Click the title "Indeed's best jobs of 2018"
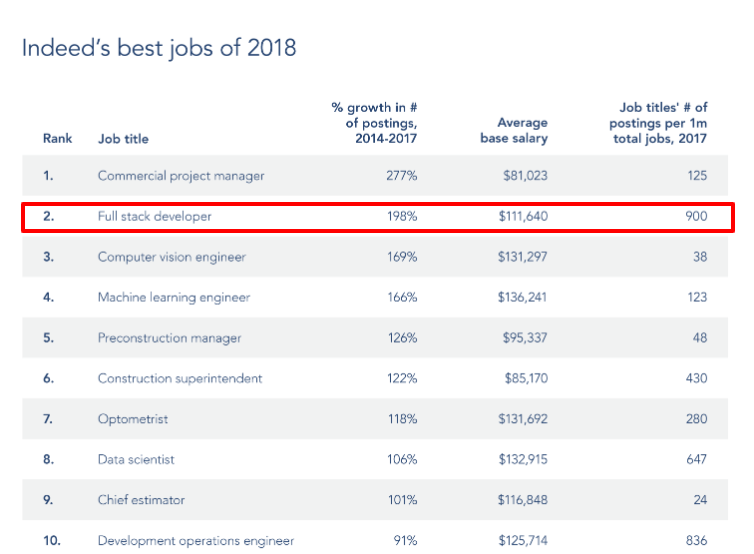The height and width of the screenshot is (554, 754). pyautogui.click(x=159, y=49)
